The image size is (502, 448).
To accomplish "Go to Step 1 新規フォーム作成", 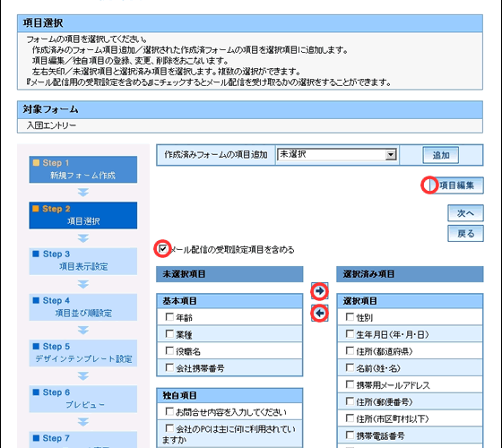I will pos(83,169).
